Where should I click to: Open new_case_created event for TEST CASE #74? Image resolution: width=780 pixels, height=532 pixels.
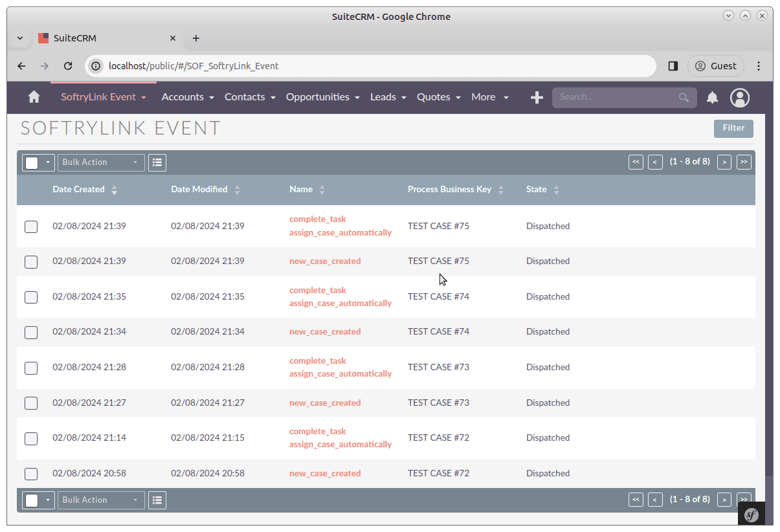[325, 332]
